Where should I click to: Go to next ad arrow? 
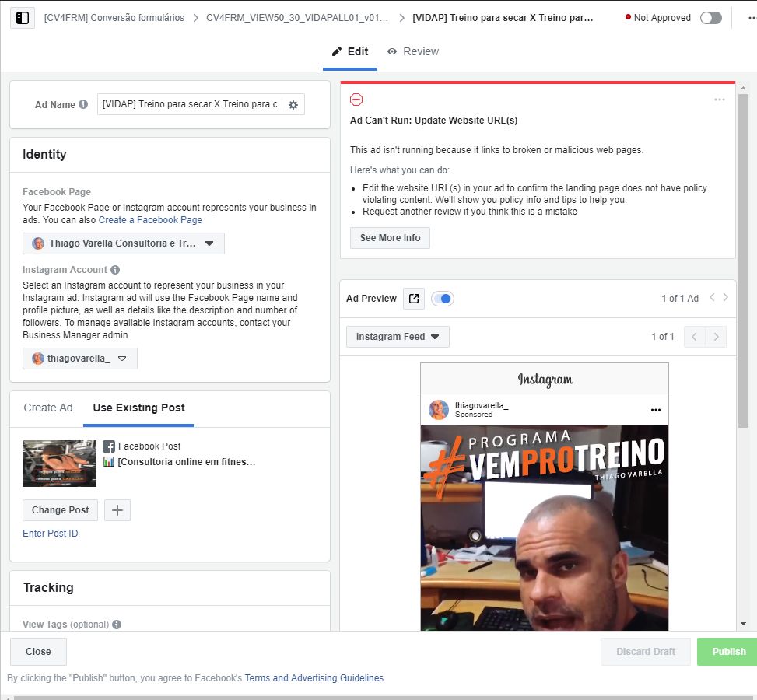[x=725, y=297]
